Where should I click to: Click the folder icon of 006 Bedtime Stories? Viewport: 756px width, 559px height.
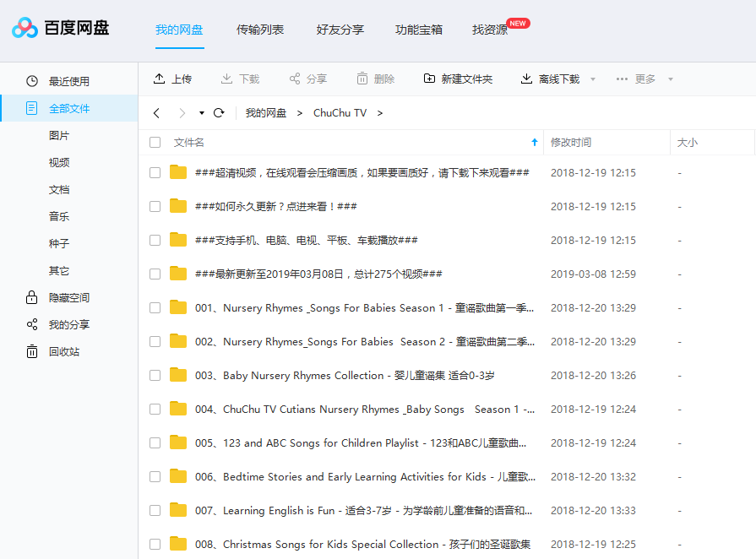[x=178, y=475]
